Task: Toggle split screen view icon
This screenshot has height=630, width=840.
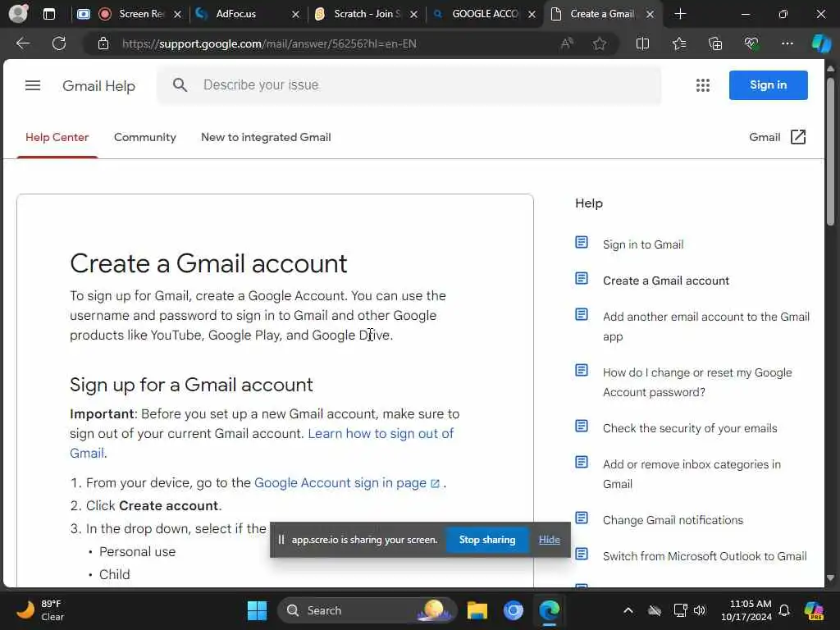Action: coord(642,43)
